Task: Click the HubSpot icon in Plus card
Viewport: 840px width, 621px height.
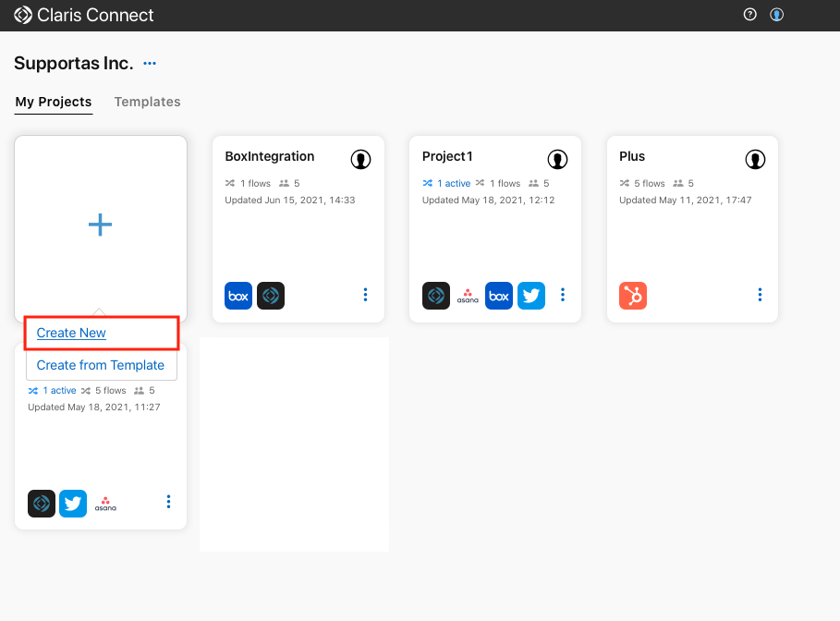Action: coord(633,296)
